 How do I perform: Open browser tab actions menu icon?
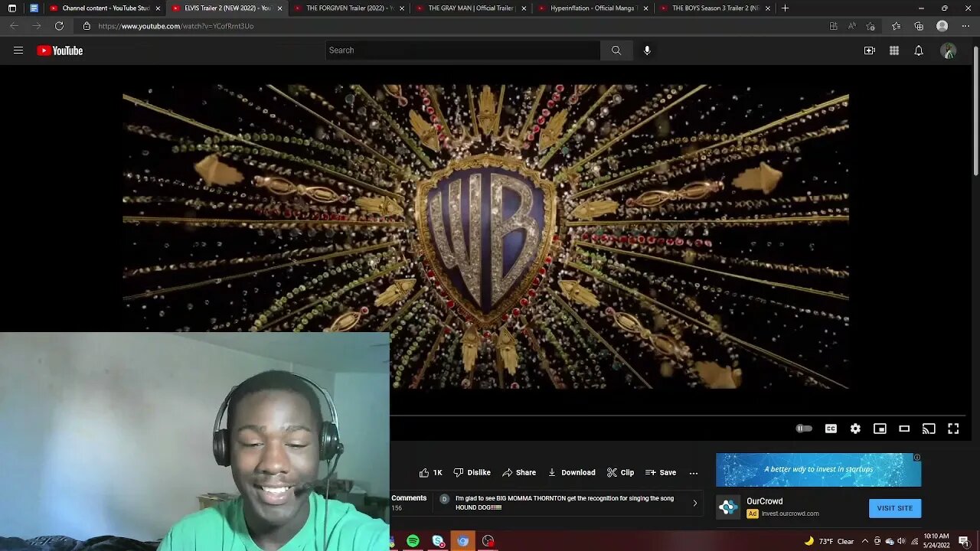pyautogui.click(x=11, y=8)
